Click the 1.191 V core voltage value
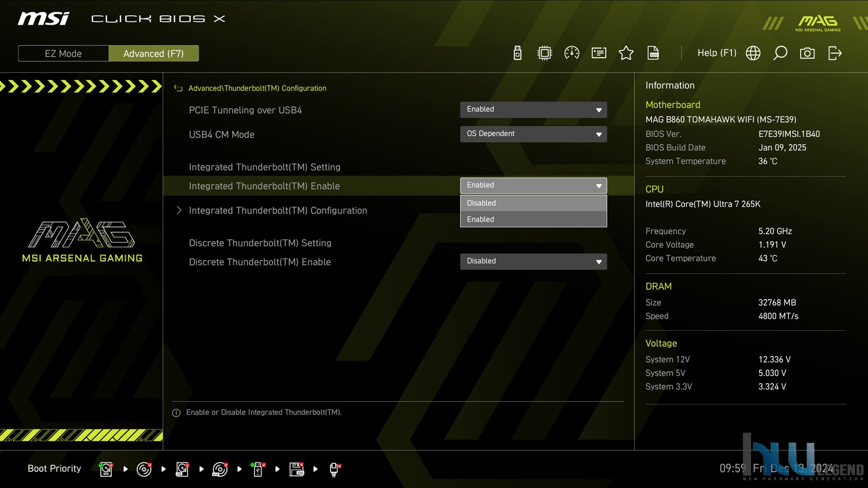This screenshot has height=488, width=868. click(x=772, y=244)
